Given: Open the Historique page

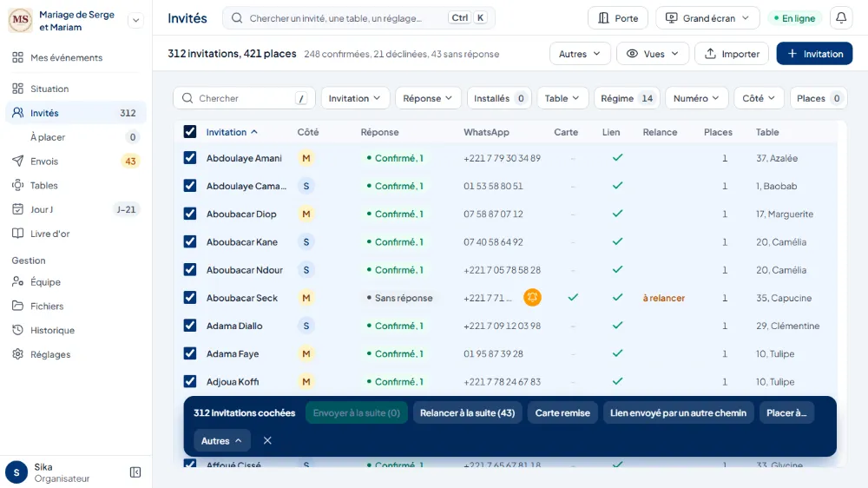Looking at the screenshot, I should [x=76, y=330].
